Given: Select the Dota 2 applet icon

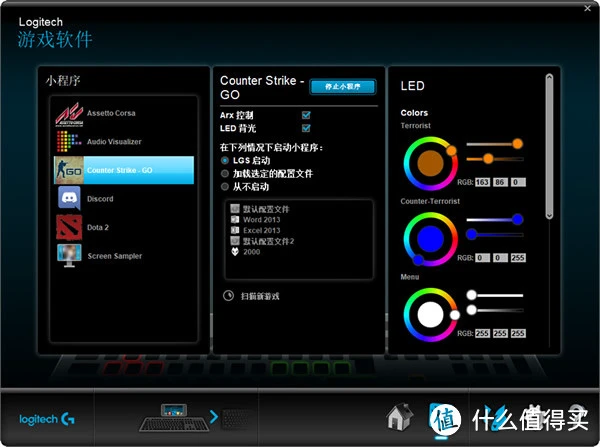Looking at the screenshot, I should (x=69, y=227).
